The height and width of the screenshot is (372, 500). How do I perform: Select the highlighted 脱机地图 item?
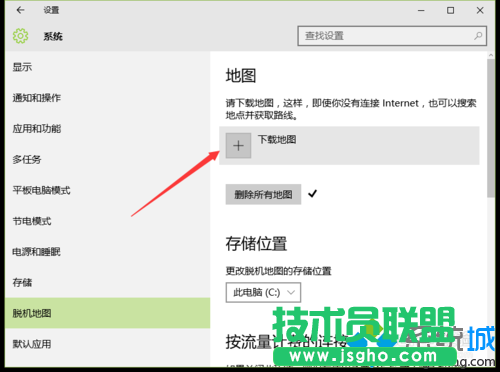[108, 313]
